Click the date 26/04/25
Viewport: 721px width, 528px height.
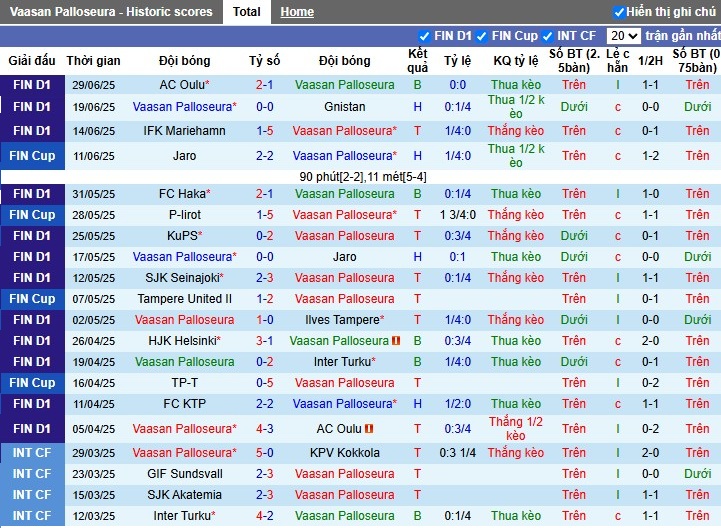(93, 341)
